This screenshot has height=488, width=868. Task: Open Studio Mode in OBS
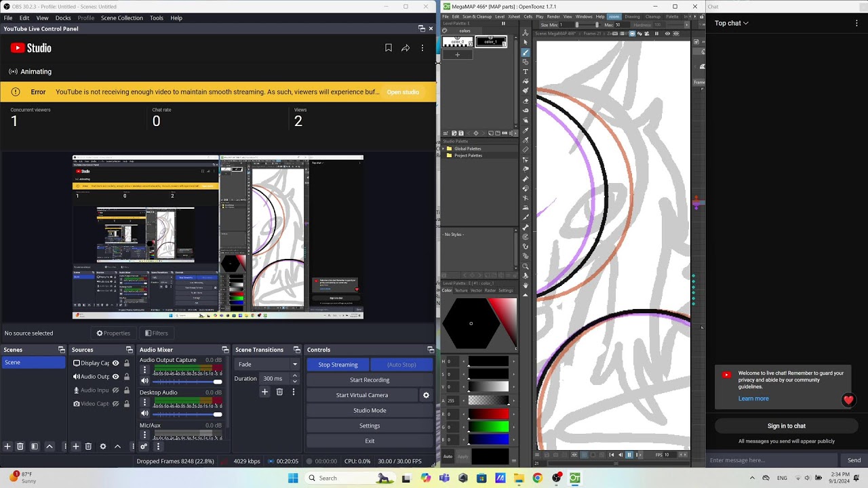pos(370,410)
